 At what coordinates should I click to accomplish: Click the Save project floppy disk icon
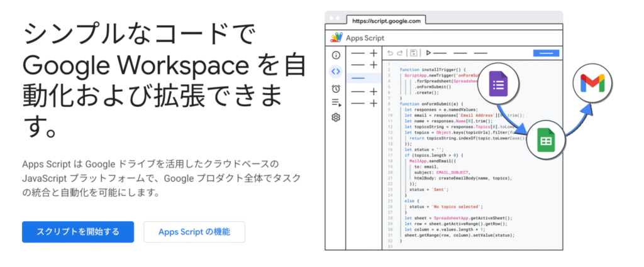[413, 53]
